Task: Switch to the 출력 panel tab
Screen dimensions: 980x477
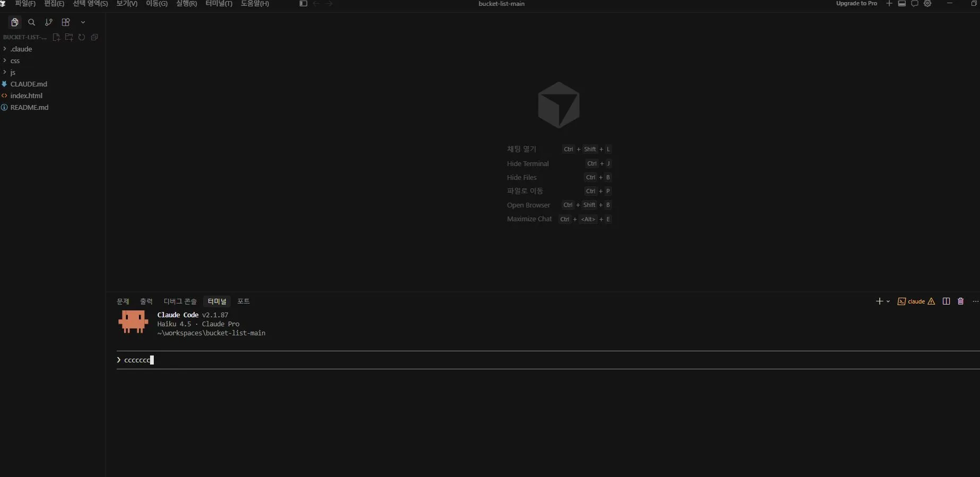Action: (x=146, y=301)
